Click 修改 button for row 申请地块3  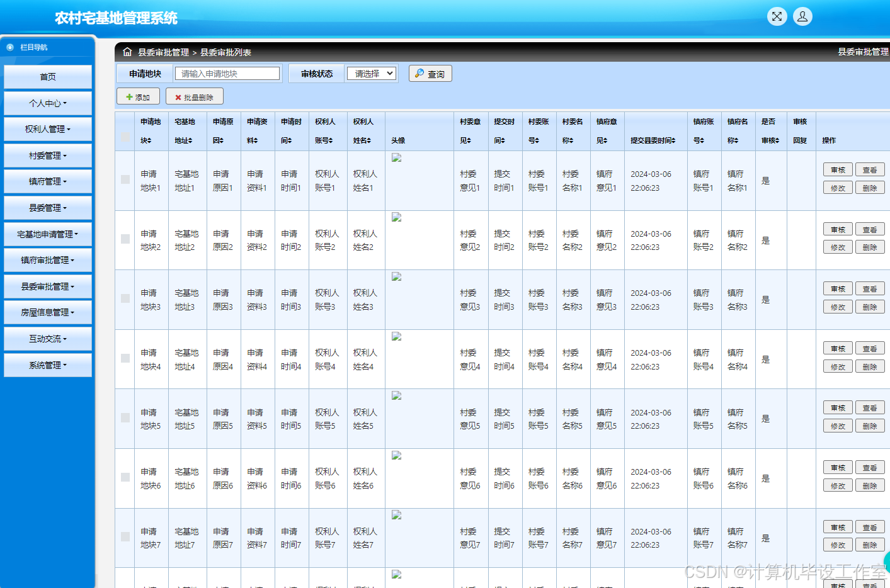click(x=838, y=307)
